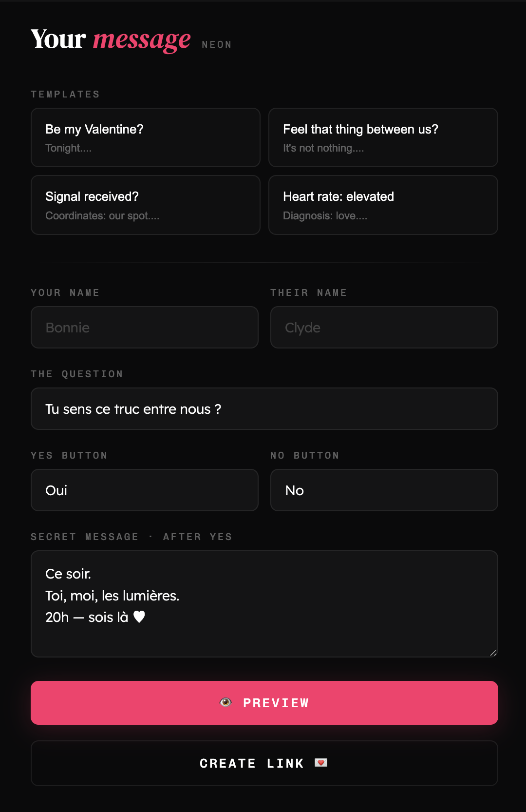Click the YES BUTTON field labeled "Oui"

pos(144,490)
